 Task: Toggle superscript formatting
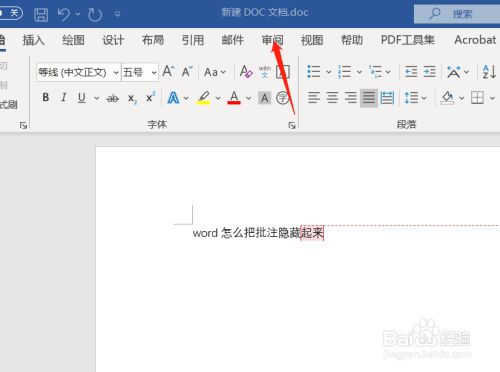[151, 97]
